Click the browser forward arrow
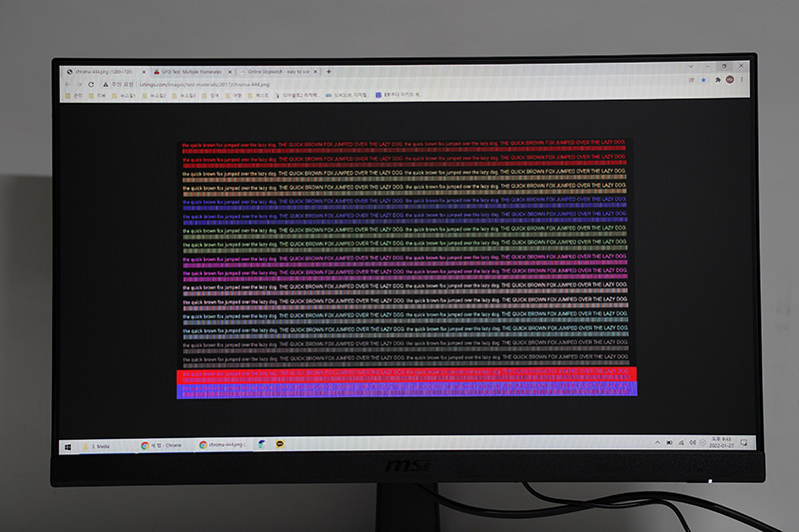The height and width of the screenshot is (532, 799). tap(79, 85)
